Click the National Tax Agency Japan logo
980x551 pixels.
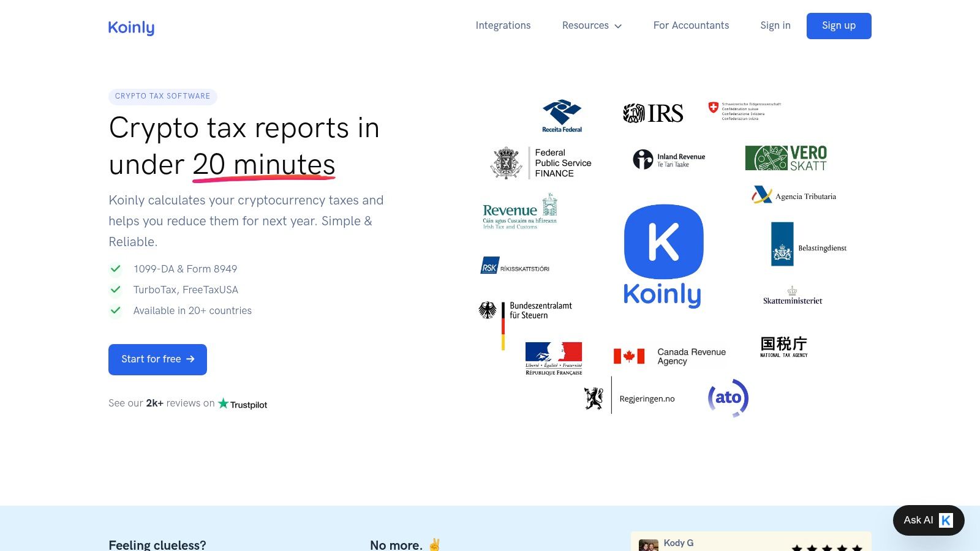pos(784,347)
